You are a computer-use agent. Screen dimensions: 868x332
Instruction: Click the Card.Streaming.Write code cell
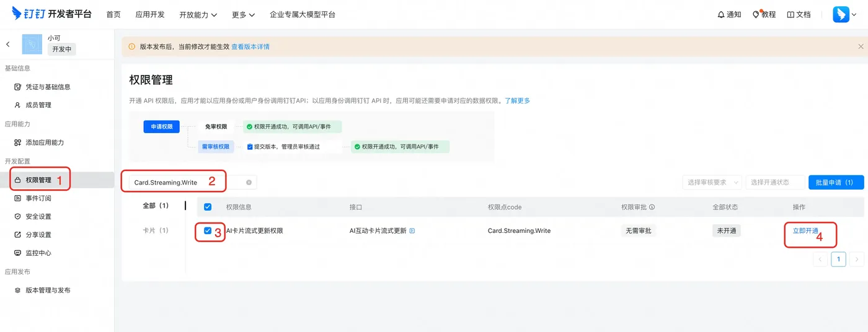519,231
